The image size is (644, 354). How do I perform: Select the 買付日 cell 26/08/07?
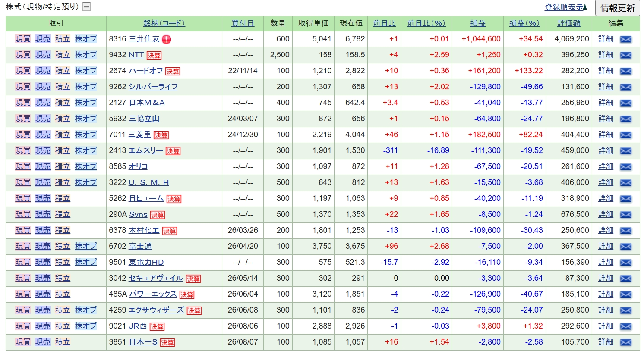[x=243, y=342]
